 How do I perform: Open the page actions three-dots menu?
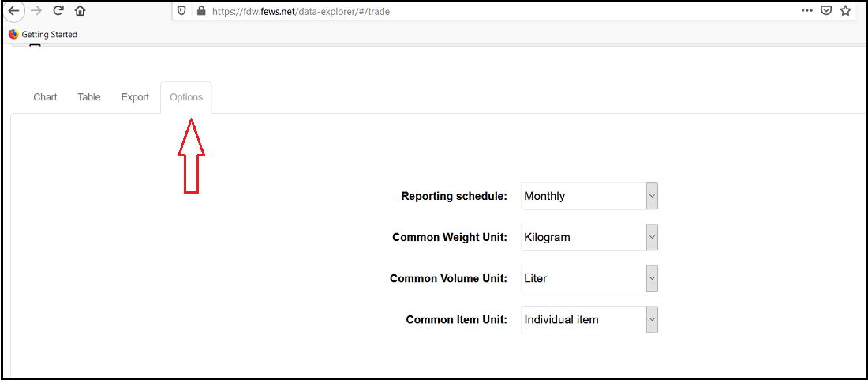[806, 11]
